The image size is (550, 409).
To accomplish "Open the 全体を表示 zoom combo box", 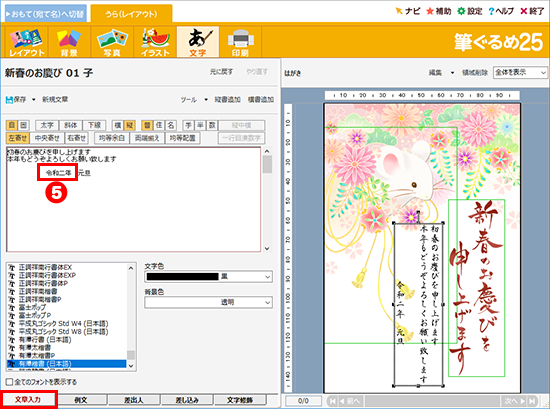I will click(520, 73).
